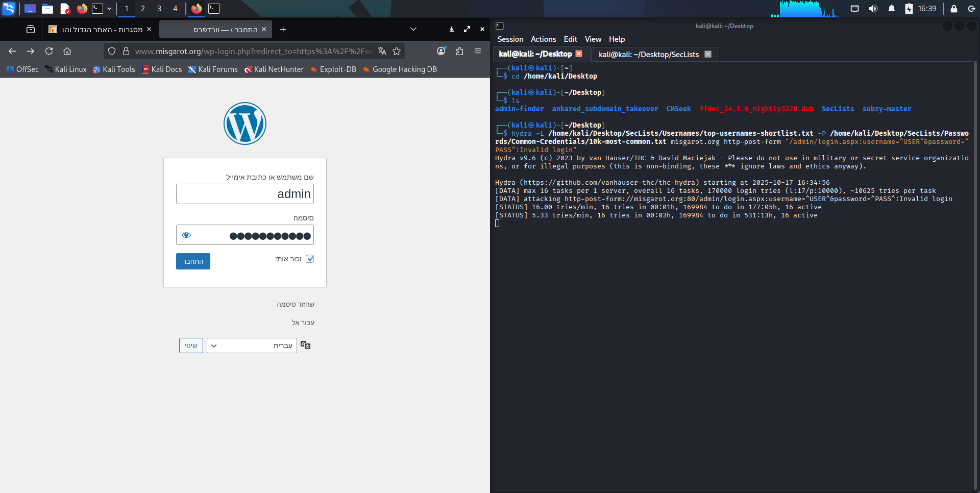
Task: Go to the Firefox home page
Action: (67, 51)
